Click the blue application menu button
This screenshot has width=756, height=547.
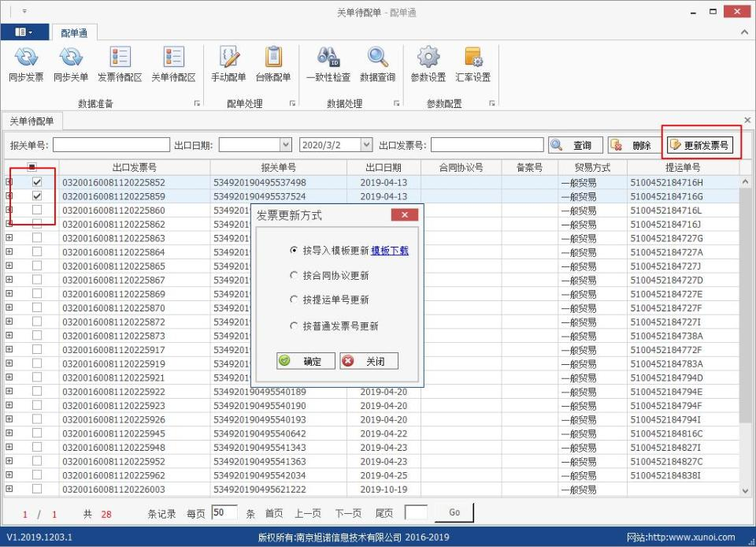click(x=24, y=32)
